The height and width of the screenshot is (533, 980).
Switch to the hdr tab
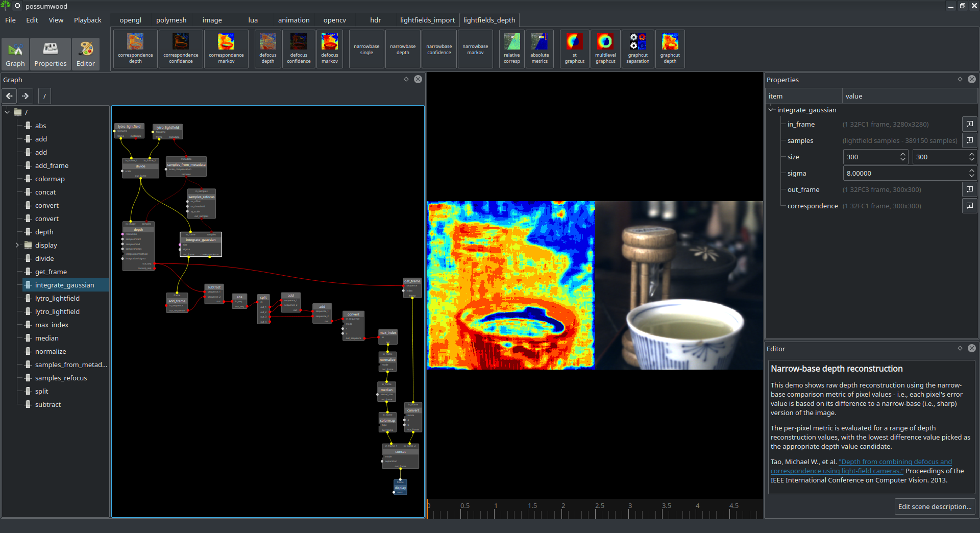tap(376, 20)
